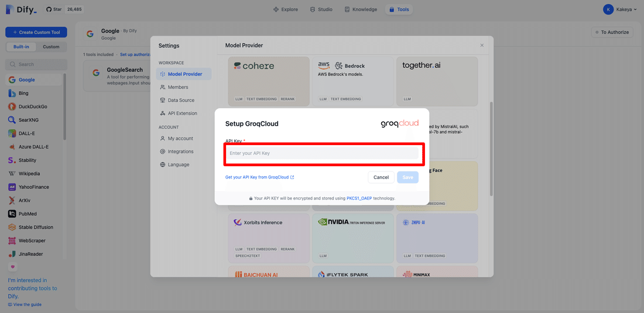This screenshot has height=313, width=644.
Task: Switch to Custom tools tab
Action: pyautogui.click(x=52, y=47)
